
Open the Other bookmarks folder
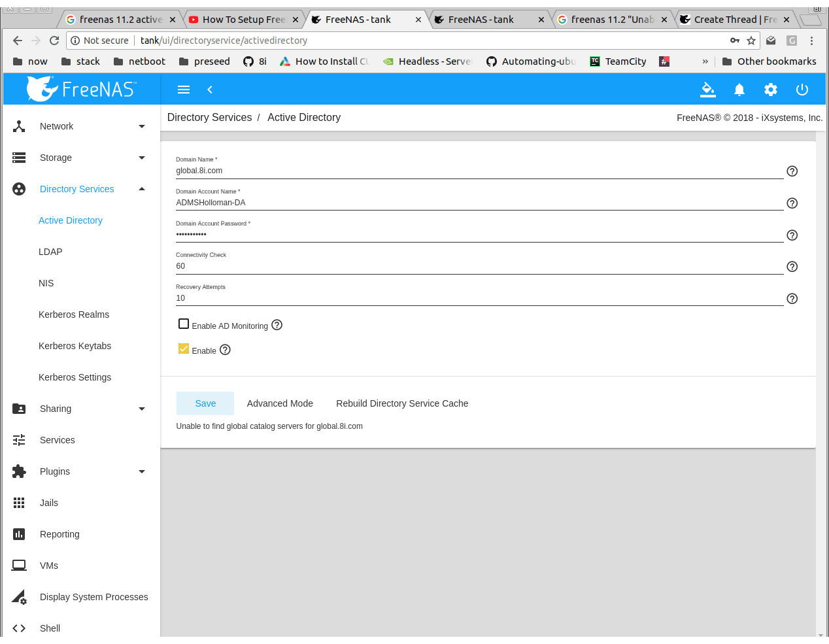[770, 61]
